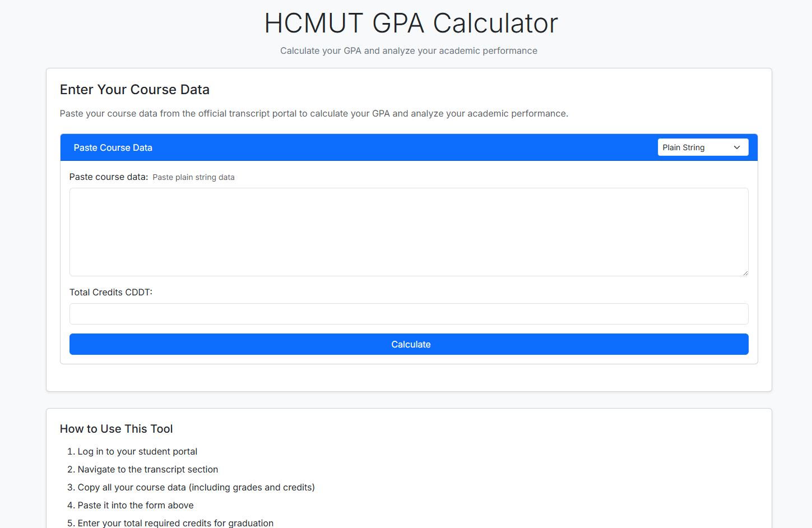Click the required credits instruction line
This screenshot has height=528, width=812.
coord(175,522)
